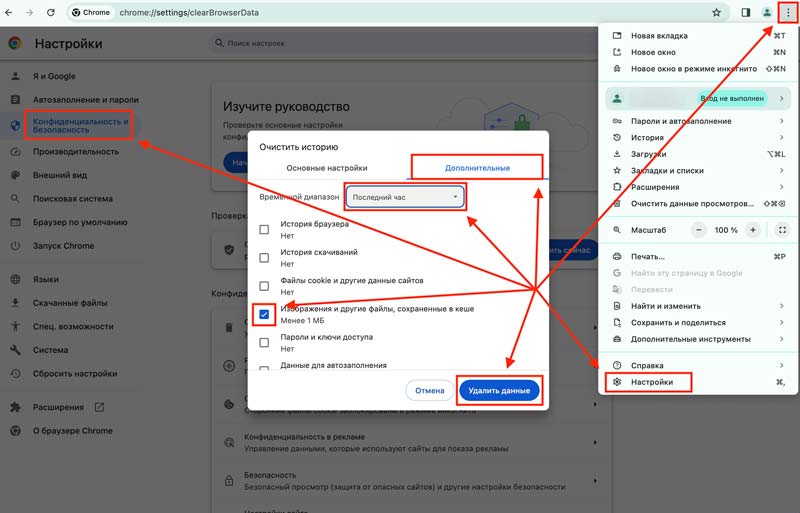Screen dimensions: 800x513
Task: Click the address bar URL field
Action: (398, 13)
